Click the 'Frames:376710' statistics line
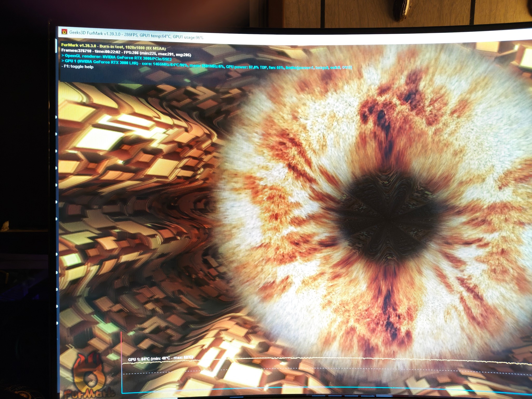The height and width of the screenshot is (399, 532). [126, 53]
